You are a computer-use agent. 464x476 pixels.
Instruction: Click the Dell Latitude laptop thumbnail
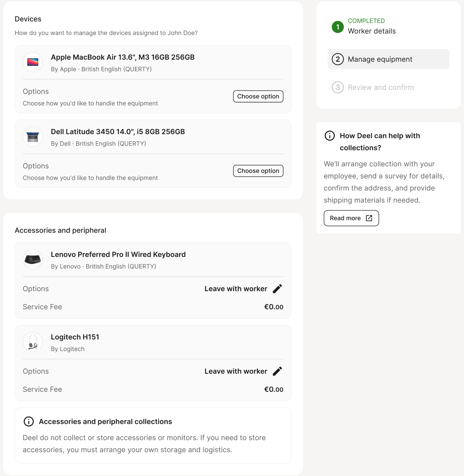pos(33,137)
